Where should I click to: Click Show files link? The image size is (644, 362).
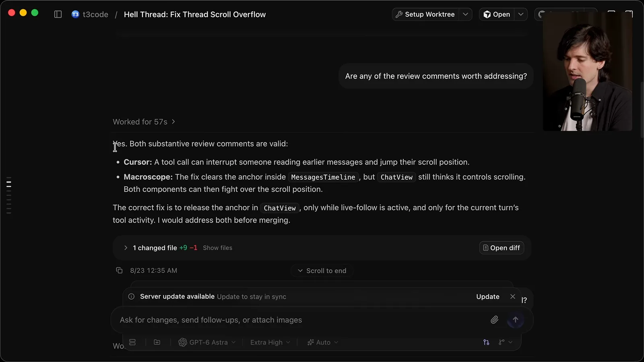[217, 248]
